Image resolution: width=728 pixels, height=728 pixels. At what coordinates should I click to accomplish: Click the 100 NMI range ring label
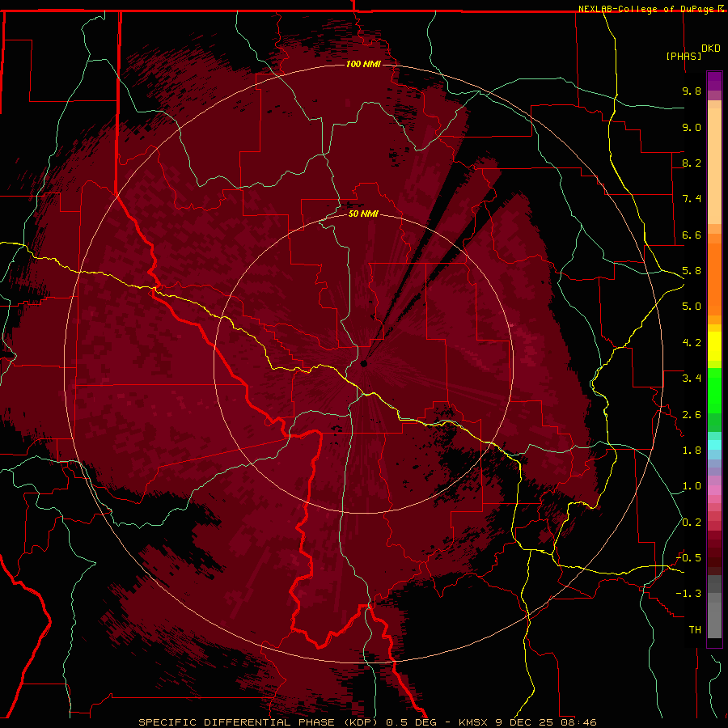pos(363,64)
